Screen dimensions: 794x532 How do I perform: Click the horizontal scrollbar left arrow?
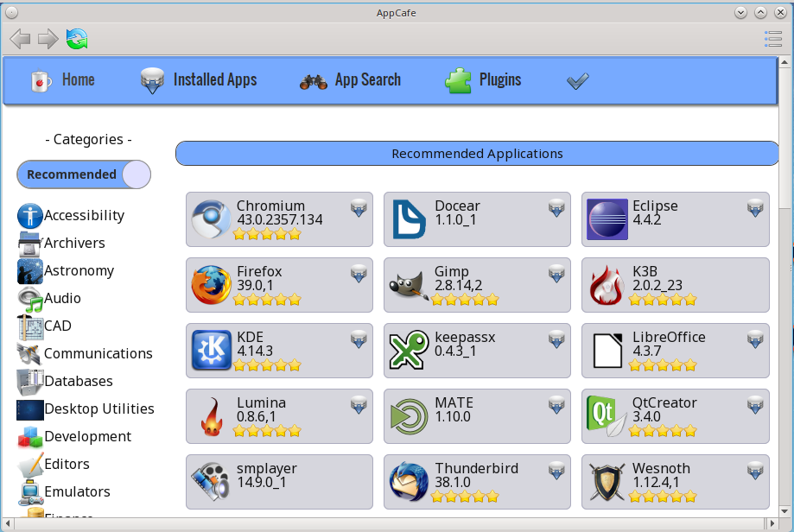[x=7, y=522]
